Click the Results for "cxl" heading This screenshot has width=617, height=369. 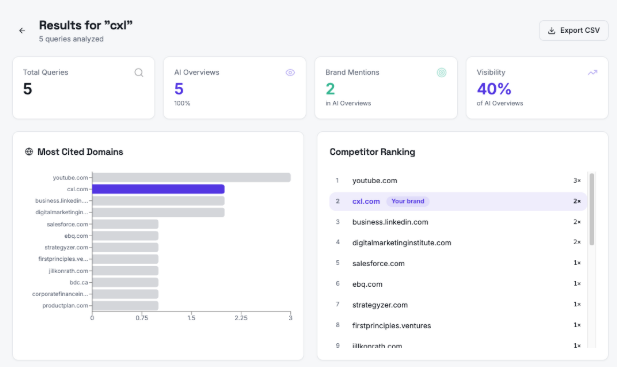pyautogui.click(x=86, y=25)
